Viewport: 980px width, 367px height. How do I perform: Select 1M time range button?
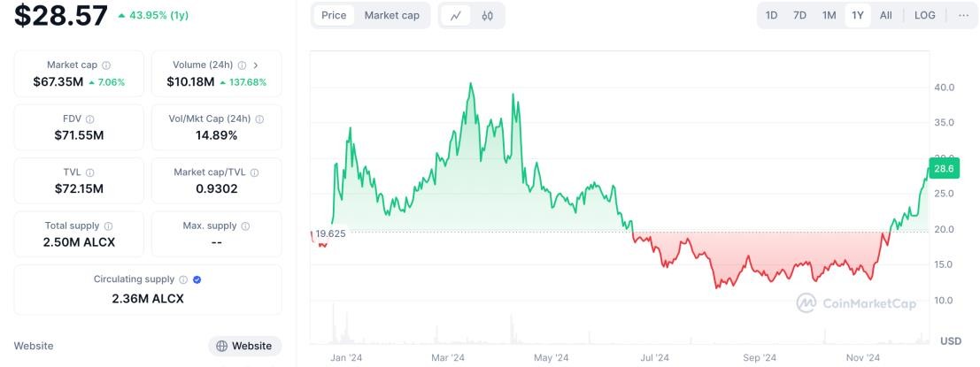pyautogui.click(x=829, y=15)
